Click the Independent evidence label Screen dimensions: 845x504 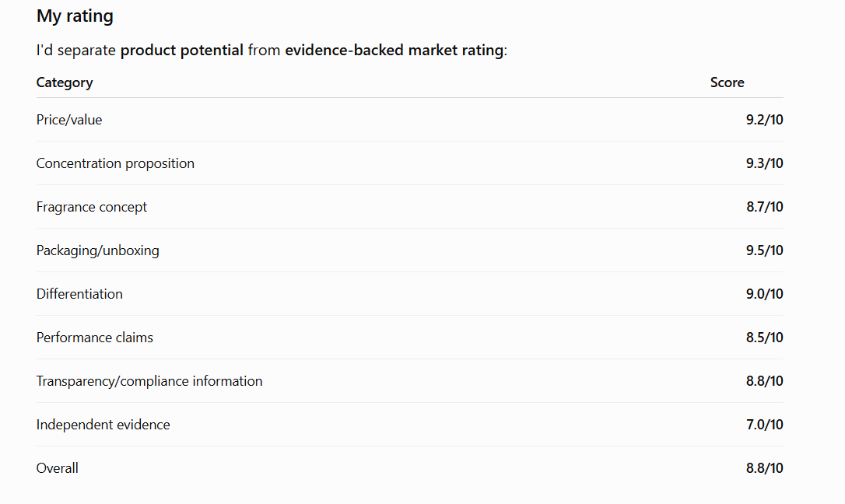pos(103,425)
